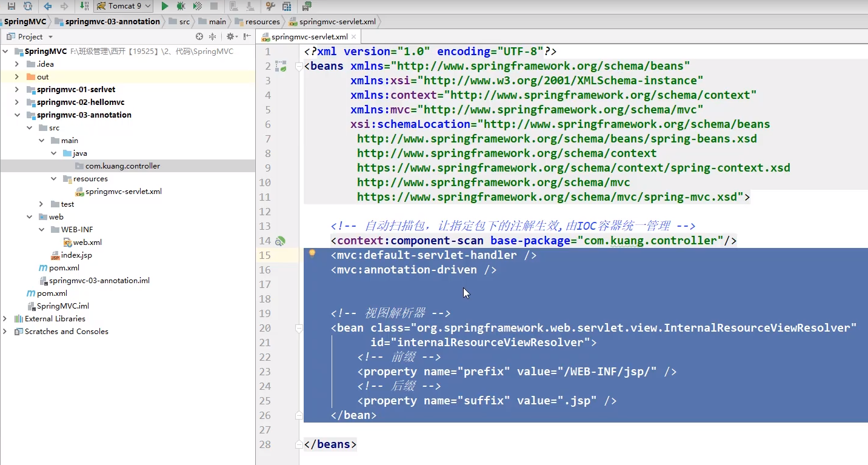Expand Scratches and Consoles node

(x=5, y=332)
